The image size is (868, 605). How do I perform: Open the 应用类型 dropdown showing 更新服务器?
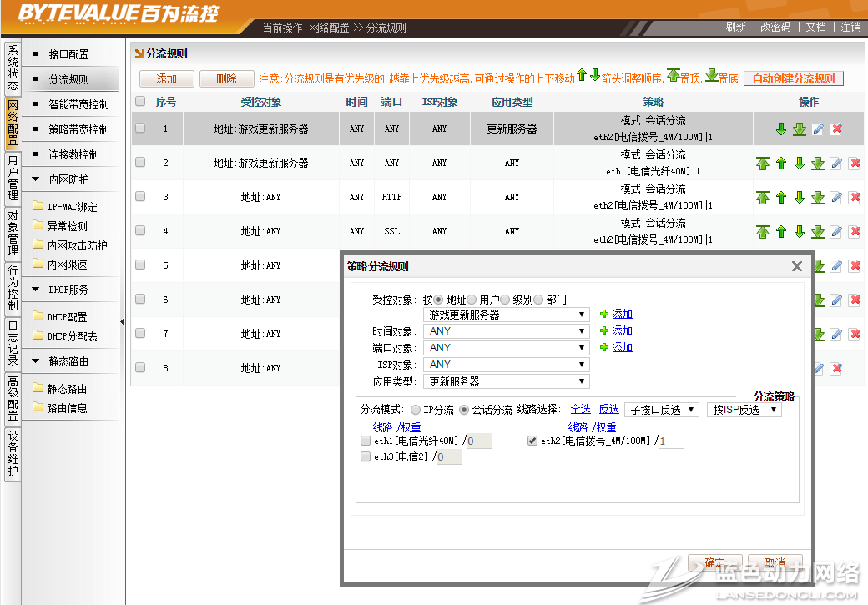click(x=507, y=381)
